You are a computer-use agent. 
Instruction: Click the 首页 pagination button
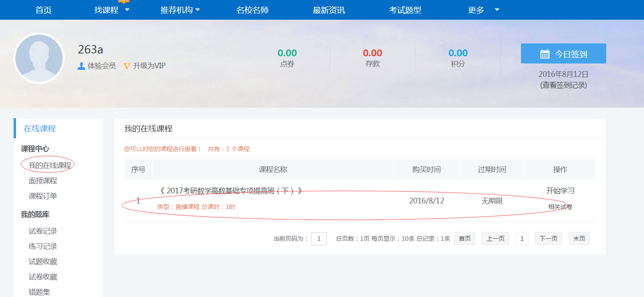tap(465, 238)
